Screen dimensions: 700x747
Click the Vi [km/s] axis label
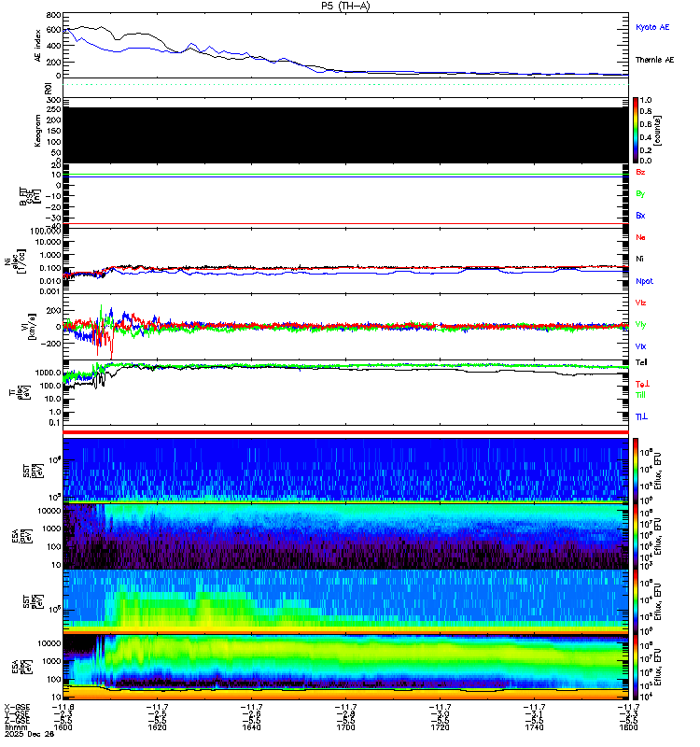(28, 326)
